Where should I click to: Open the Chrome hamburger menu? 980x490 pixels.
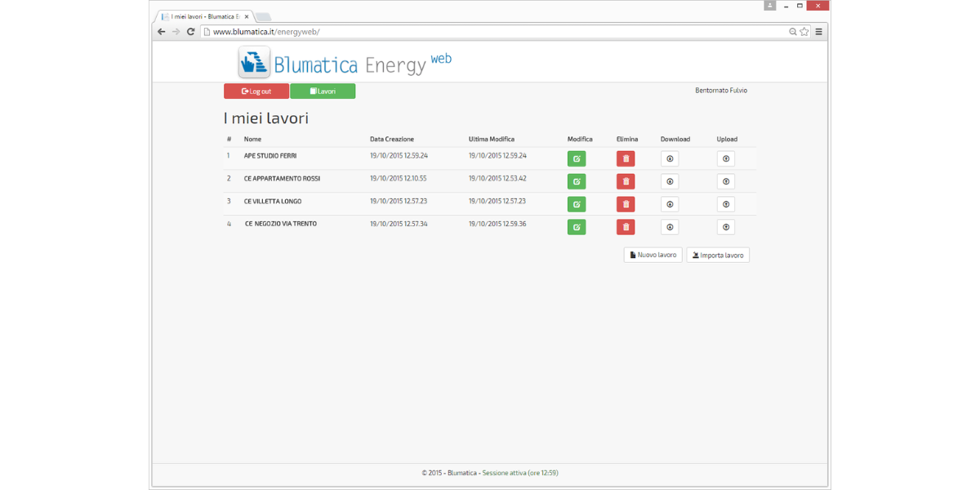[x=819, y=32]
